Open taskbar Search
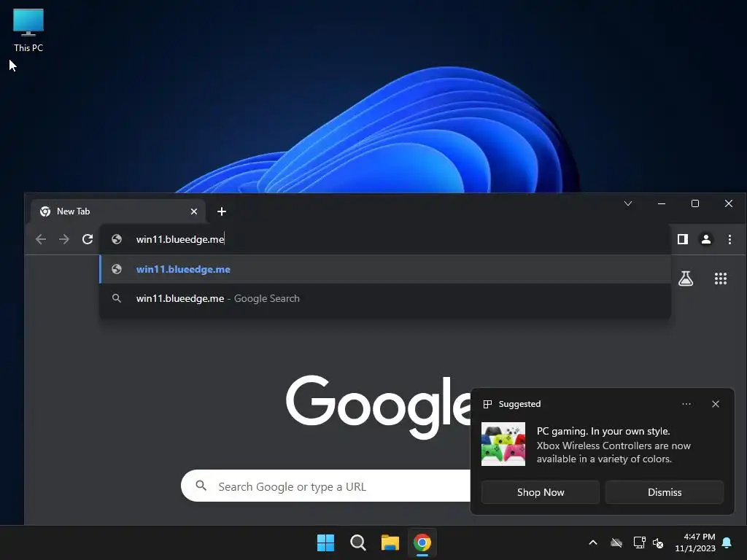The height and width of the screenshot is (560, 747). [357, 542]
